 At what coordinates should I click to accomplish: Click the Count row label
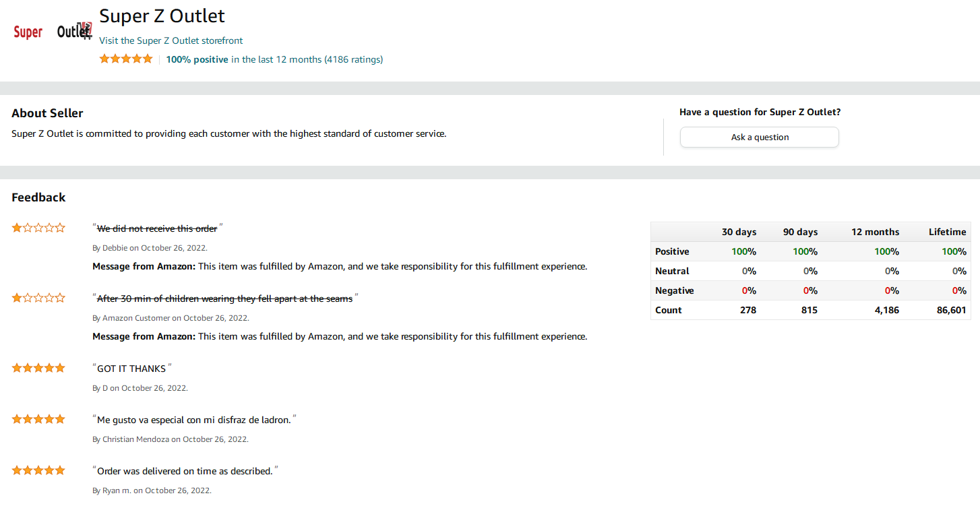click(669, 310)
